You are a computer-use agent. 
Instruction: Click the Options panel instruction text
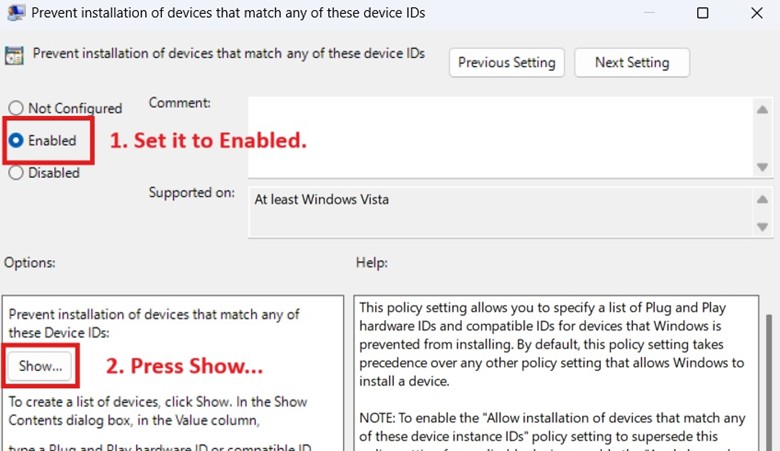tap(158, 410)
